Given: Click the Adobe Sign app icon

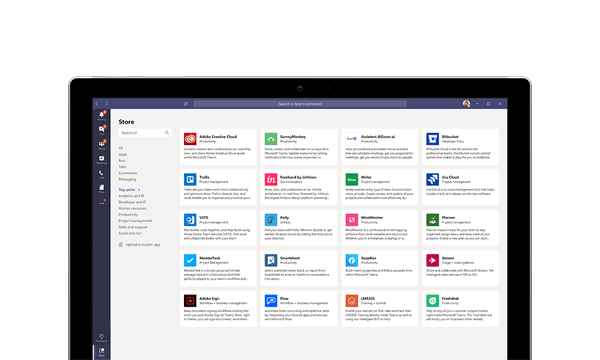Looking at the screenshot, I should 190,301.
